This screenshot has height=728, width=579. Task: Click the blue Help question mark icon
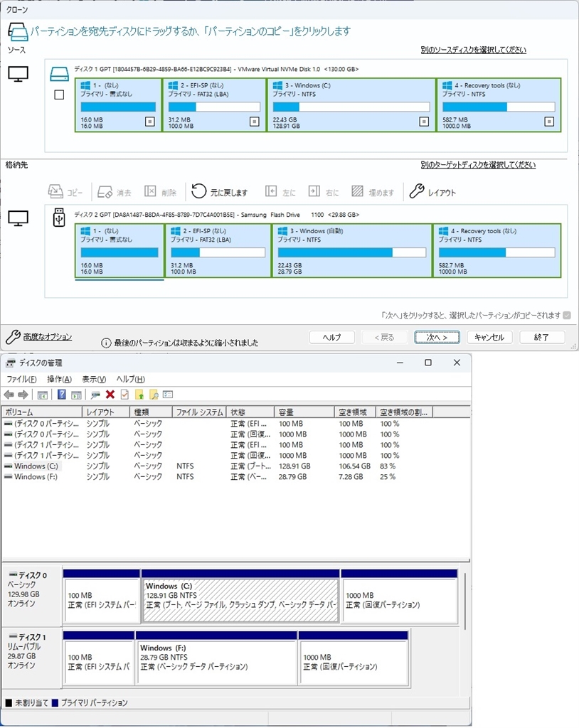pyautogui.click(x=61, y=395)
